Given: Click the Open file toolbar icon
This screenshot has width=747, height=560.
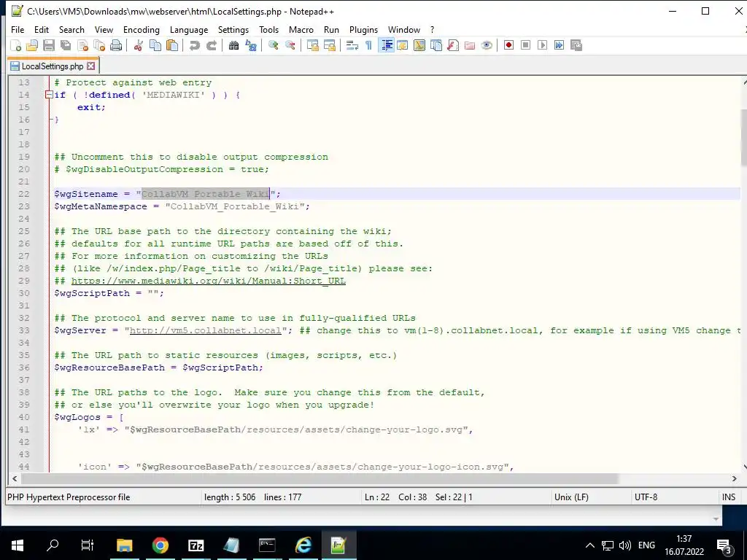Looking at the screenshot, I should point(32,45).
